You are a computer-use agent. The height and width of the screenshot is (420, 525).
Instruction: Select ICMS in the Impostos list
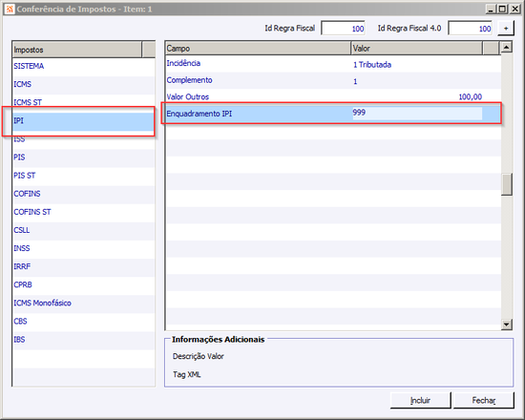pyautogui.click(x=84, y=84)
